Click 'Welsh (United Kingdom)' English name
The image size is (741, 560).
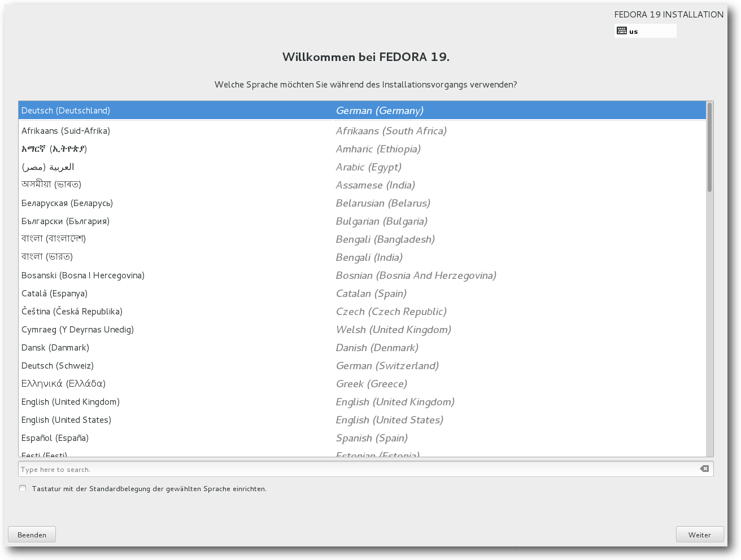(x=394, y=330)
